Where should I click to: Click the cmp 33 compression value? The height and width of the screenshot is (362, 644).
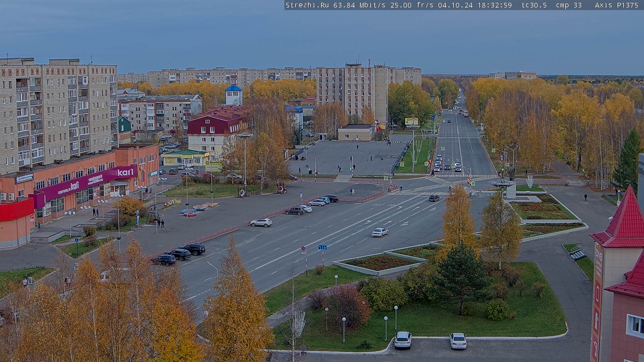[569, 5]
